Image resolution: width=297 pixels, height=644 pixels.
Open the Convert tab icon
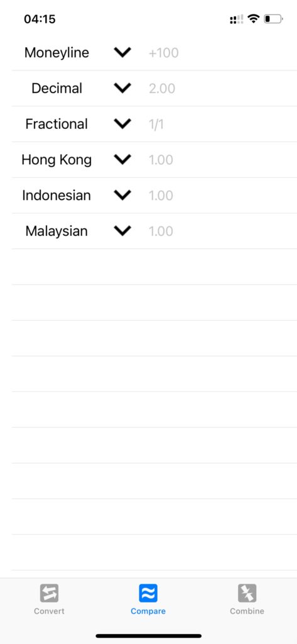49,593
